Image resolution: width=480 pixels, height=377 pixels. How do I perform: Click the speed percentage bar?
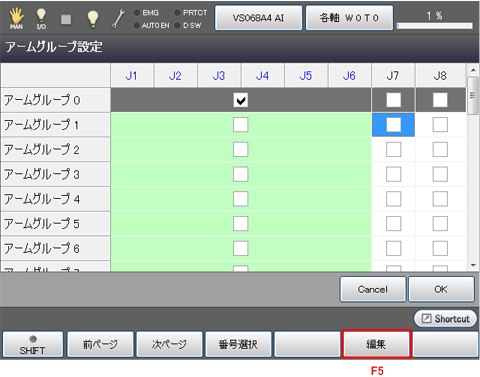click(435, 26)
